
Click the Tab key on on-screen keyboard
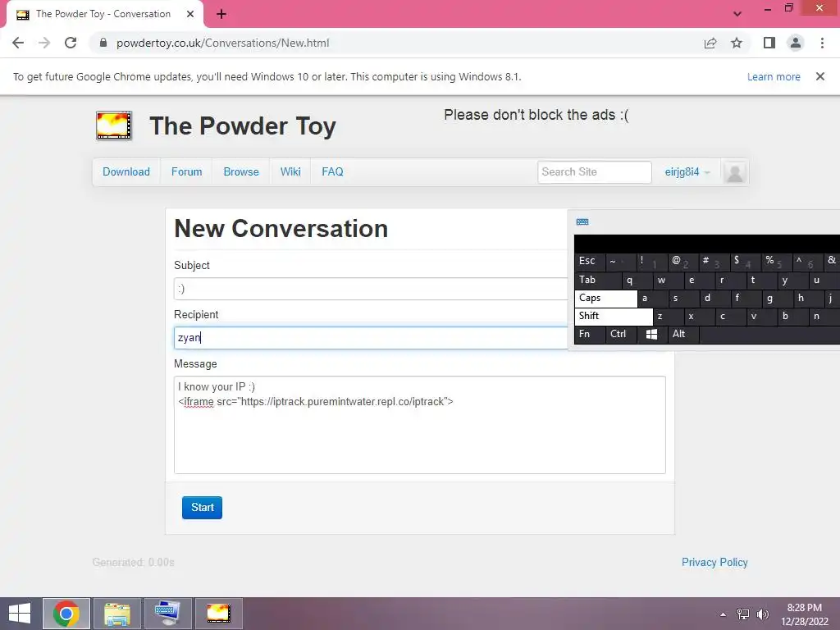598,281
